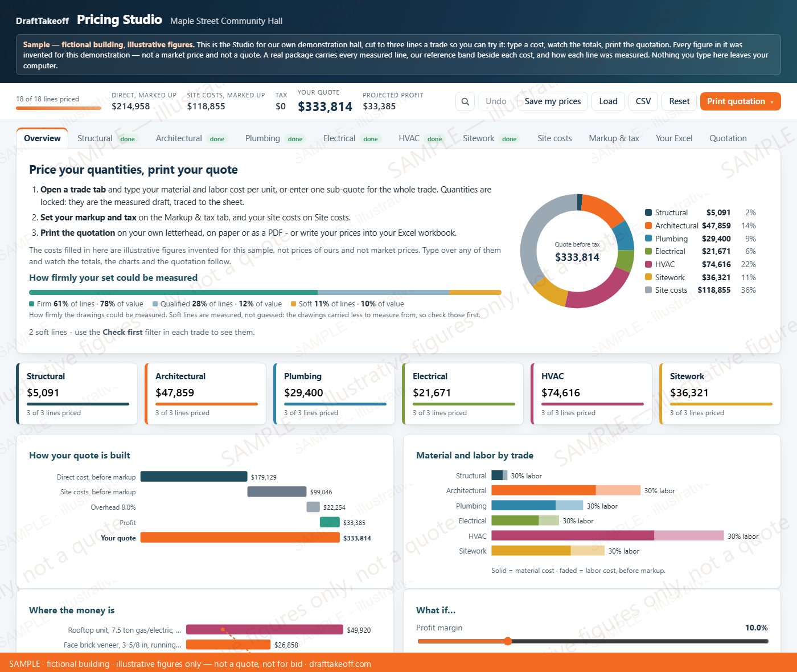Viewport: 797px width, 672px height.
Task: Open the Plumbing $29,400 summary card
Action: 334,394
